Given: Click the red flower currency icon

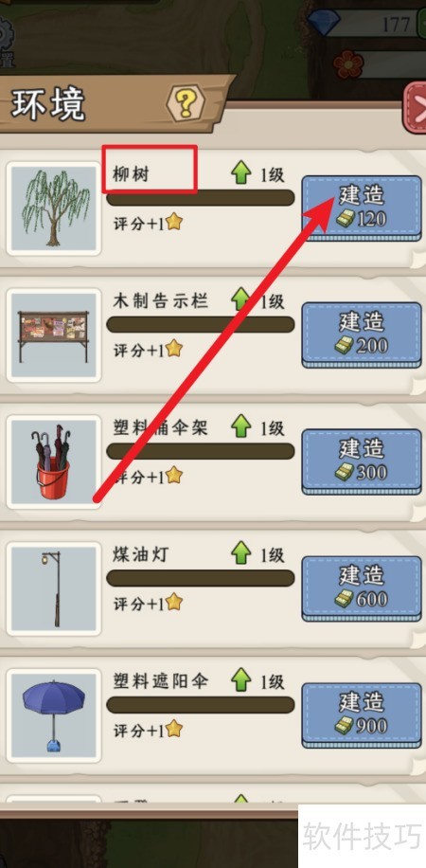Looking at the screenshot, I should (348, 63).
